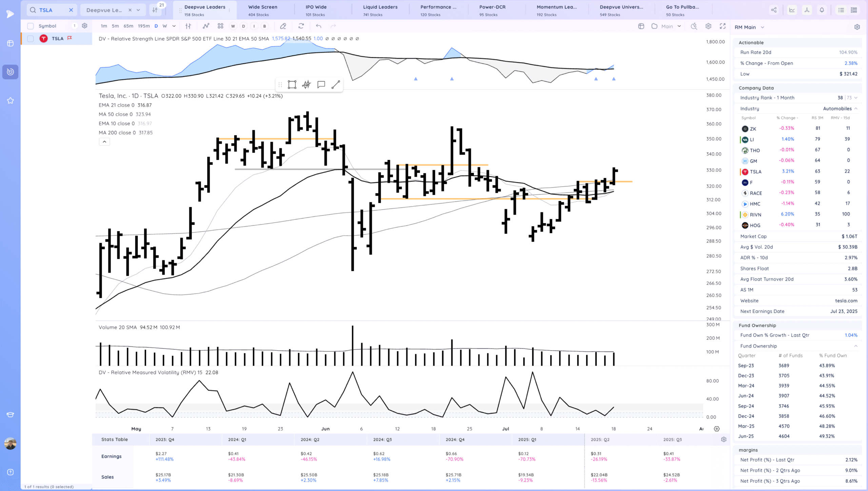The width and height of the screenshot is (868, 491).
Task: Toggle the W circle button on chart toolbar
Action: point(233,26)
